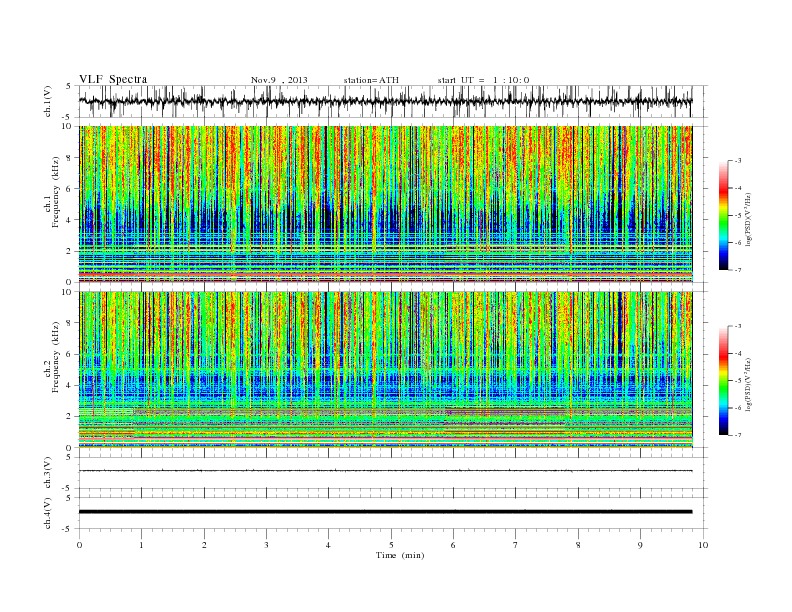Click the "7" minute time tick label
This screenshot has height=612, width=792.
(516, 545)
